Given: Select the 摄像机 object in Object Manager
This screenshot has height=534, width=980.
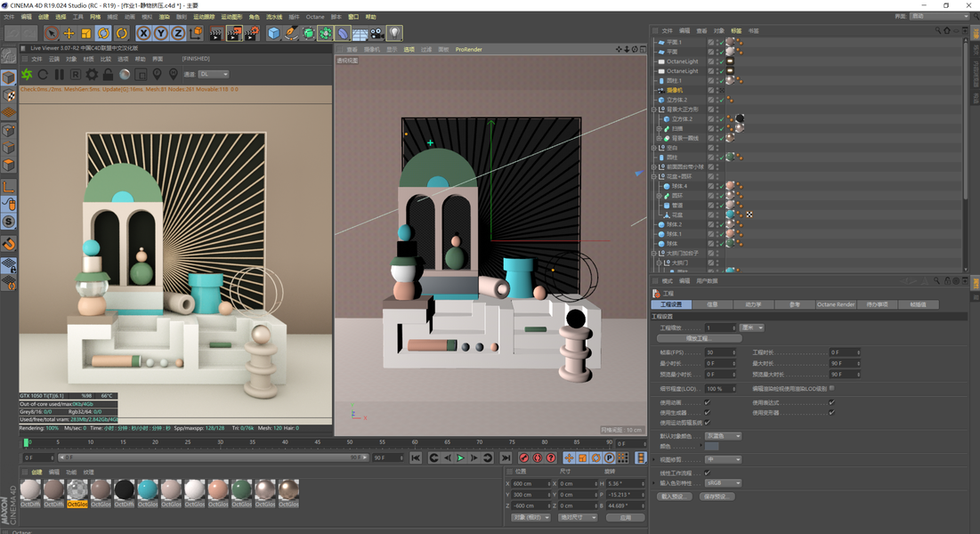Looking at the screenshot, I should (x=675, y=90).
